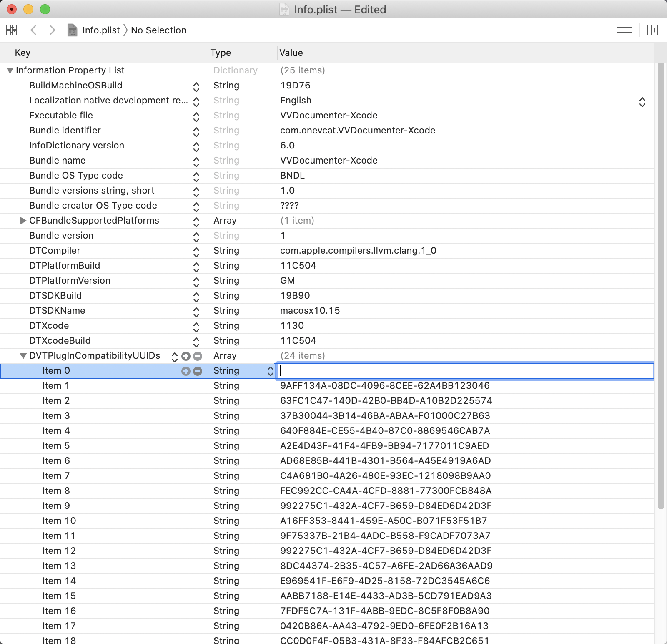The width and height of the screenshot is (667, 644).
Task: Open value dropdown for English localization
Action: pos(642,102)
